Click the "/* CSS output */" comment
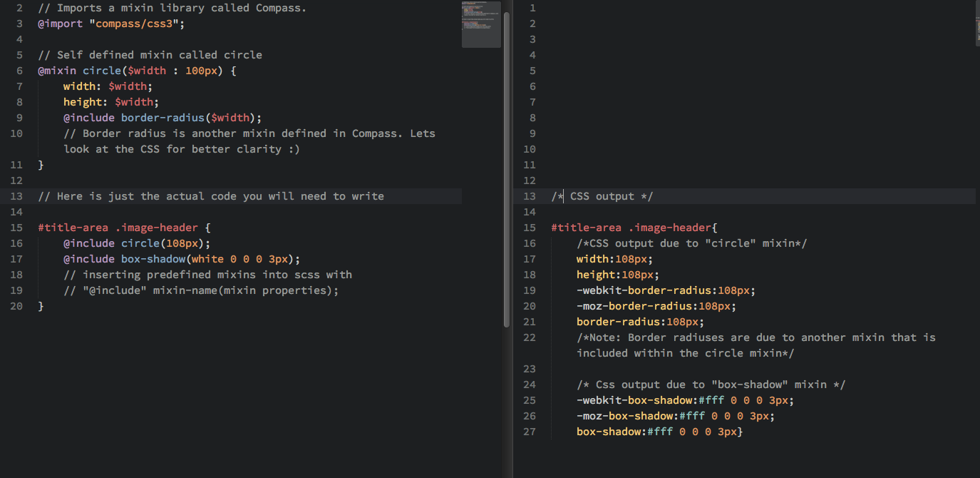The width and height of the screenshot is (980, 478). coord(602,196)
